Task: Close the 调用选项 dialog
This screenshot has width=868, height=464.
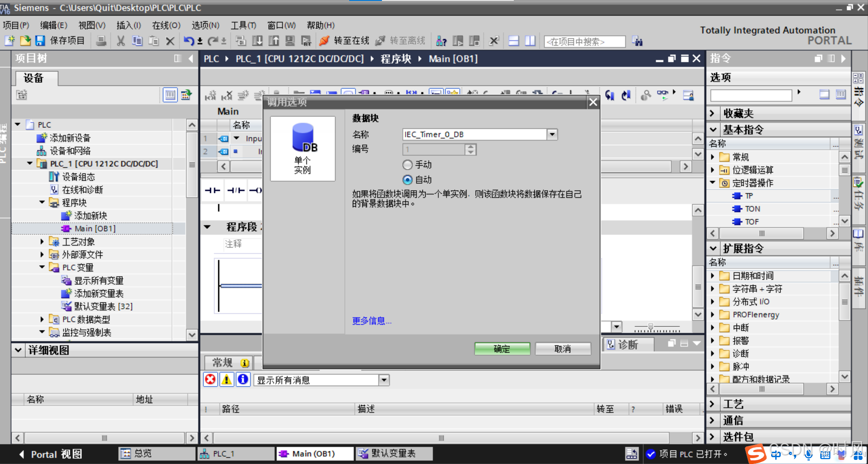Action: point(593,102)
